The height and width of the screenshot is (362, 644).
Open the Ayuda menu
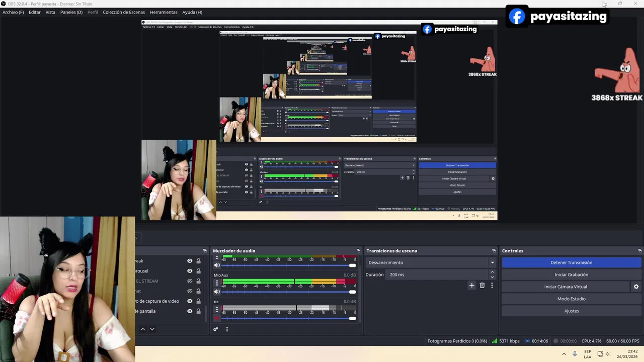click(192, 12)
